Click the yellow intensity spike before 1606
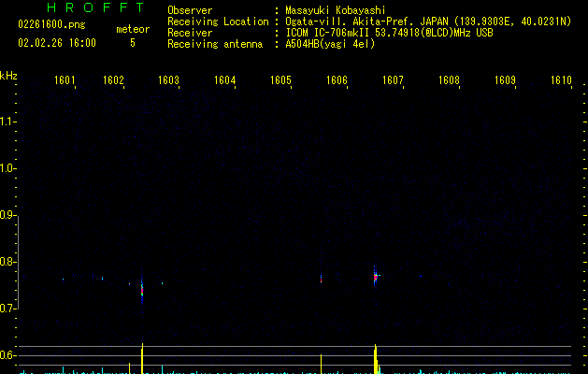The image size is (588, 374). (321, 364)
